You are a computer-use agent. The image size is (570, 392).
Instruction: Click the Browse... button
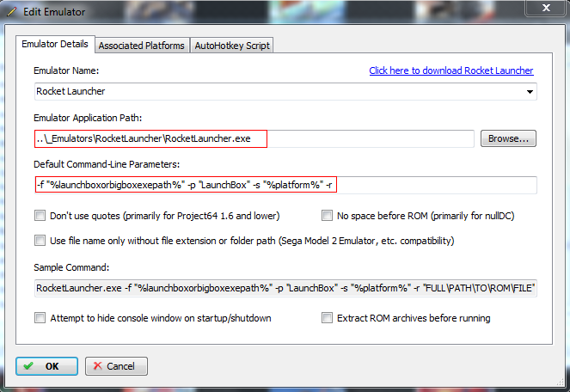[x=508, y=138]
